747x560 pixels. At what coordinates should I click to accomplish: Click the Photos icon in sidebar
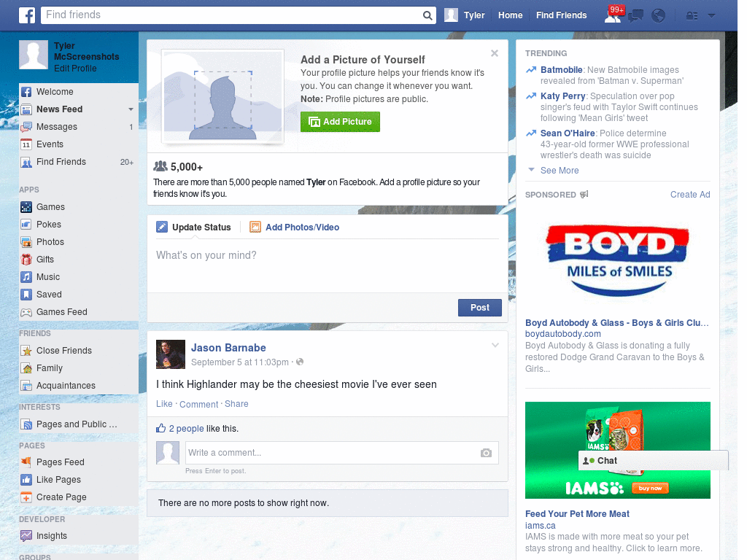(26, 242)
